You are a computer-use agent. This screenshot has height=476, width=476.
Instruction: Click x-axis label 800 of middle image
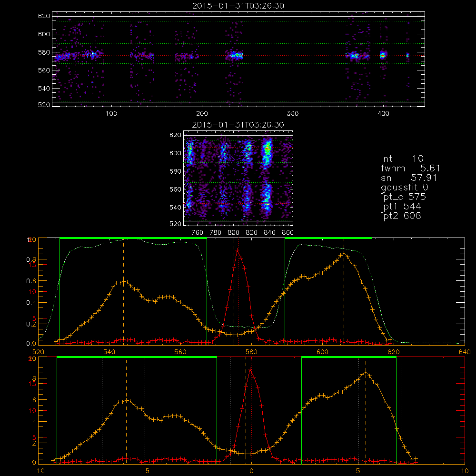pos(233,233)
